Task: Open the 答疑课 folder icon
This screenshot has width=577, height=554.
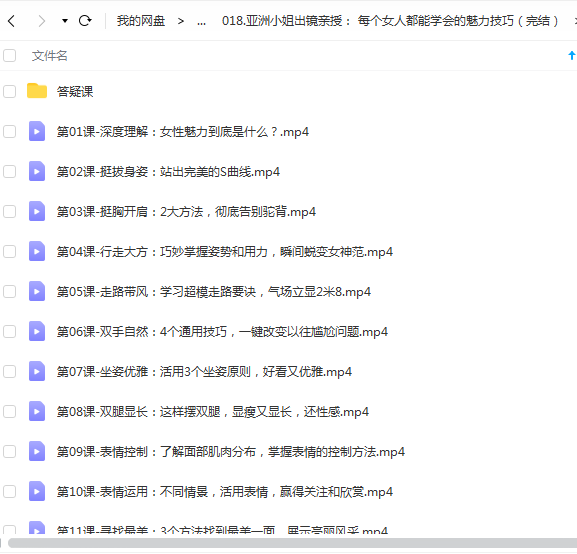Action: [37, 91]
